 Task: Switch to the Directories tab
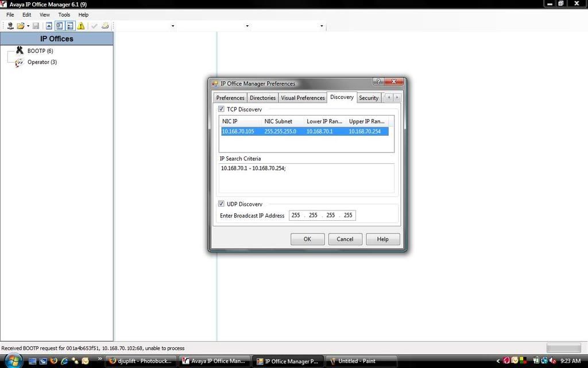pos(262,98)
